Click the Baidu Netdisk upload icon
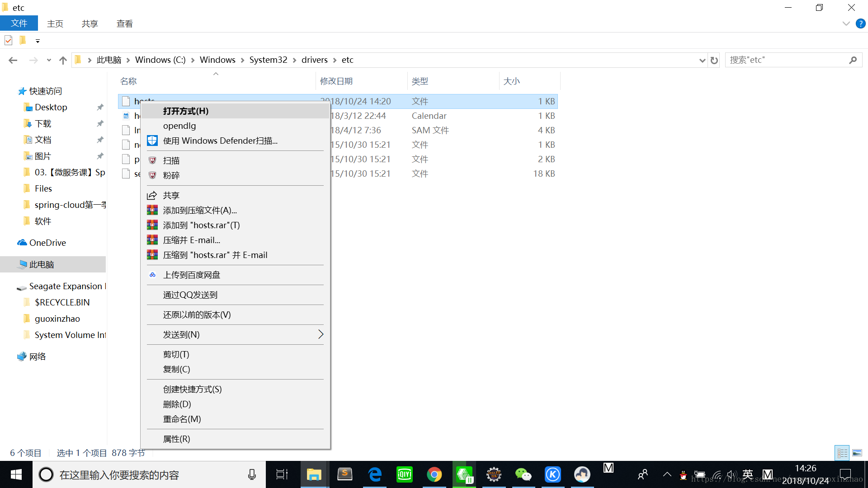The width and height of the screenshot is (868, 488). [x=152, y=275]
